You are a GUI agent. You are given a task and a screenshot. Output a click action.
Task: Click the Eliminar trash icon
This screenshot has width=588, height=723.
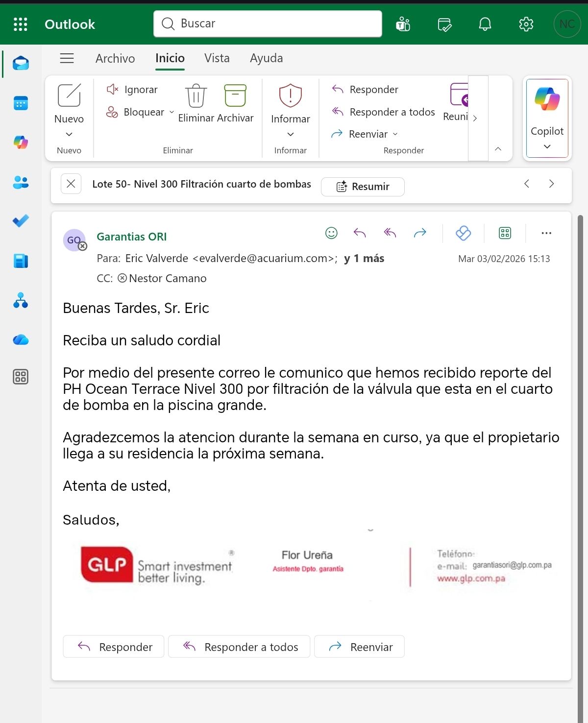pos(196,96)
